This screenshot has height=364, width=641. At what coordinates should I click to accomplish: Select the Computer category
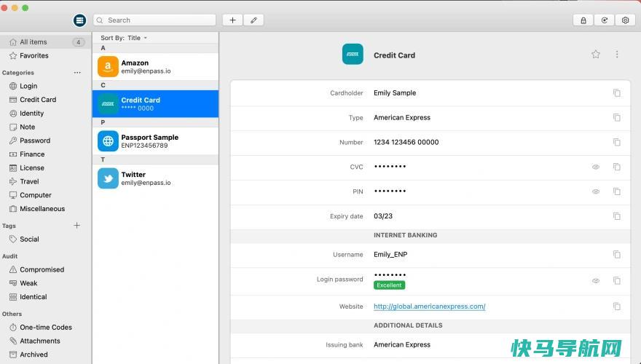click(45, 195)
